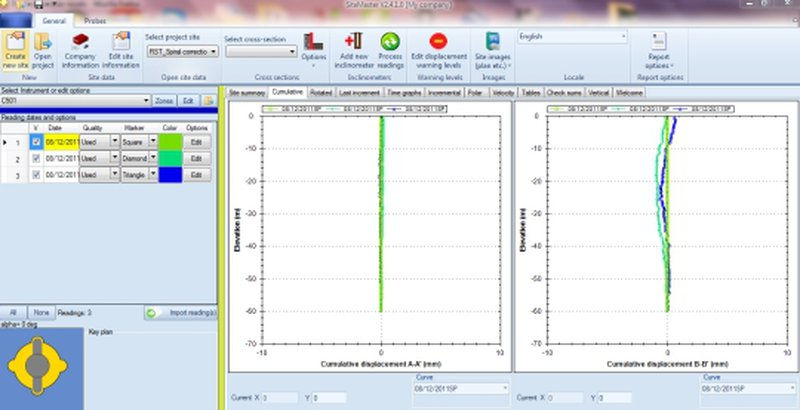Click Y field under A-A' chart

(330, 398)
